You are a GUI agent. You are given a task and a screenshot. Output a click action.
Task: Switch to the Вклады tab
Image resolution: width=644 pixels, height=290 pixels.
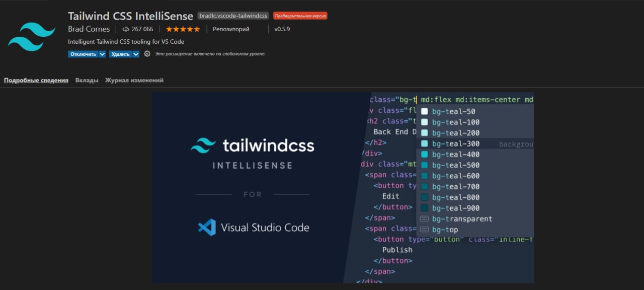click(x=87, y=80)
